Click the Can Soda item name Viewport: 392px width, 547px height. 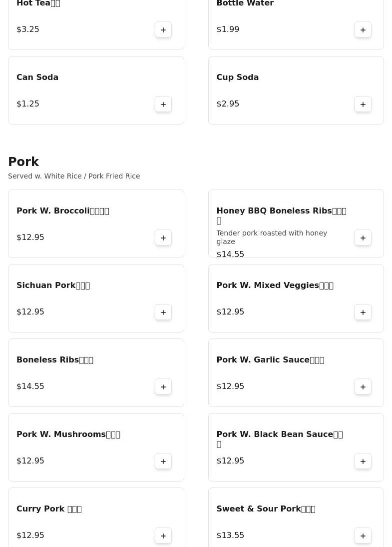point(37,77)
